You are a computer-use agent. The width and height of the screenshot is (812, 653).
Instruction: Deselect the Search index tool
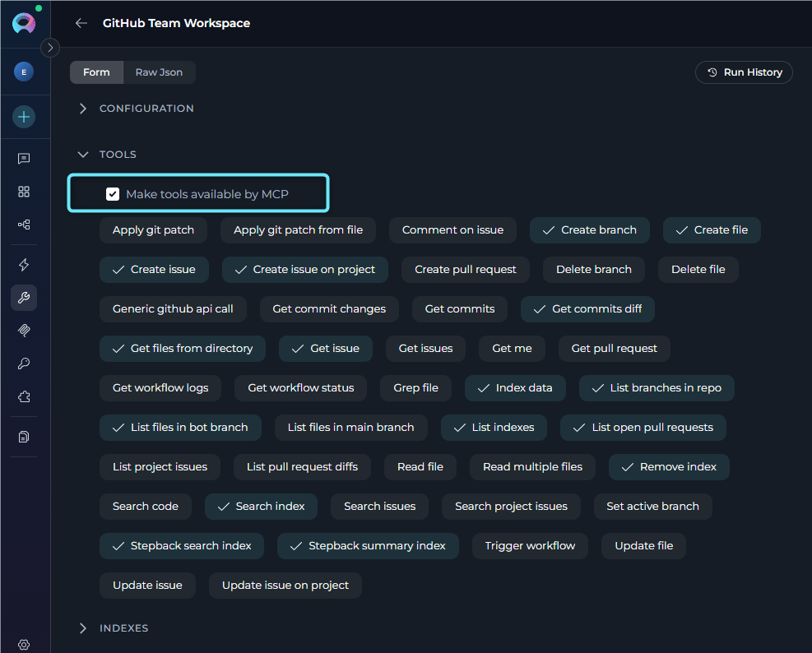[261, 507]
